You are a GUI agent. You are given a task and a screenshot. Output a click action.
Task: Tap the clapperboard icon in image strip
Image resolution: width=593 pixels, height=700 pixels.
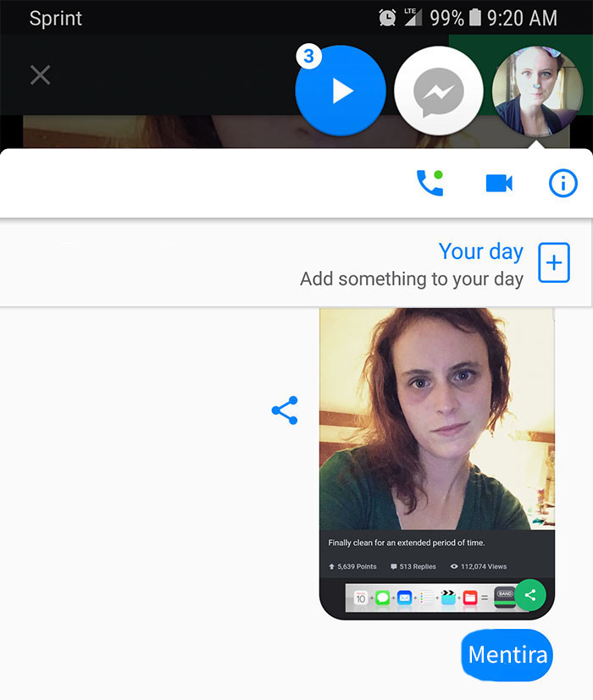[448, 598]
